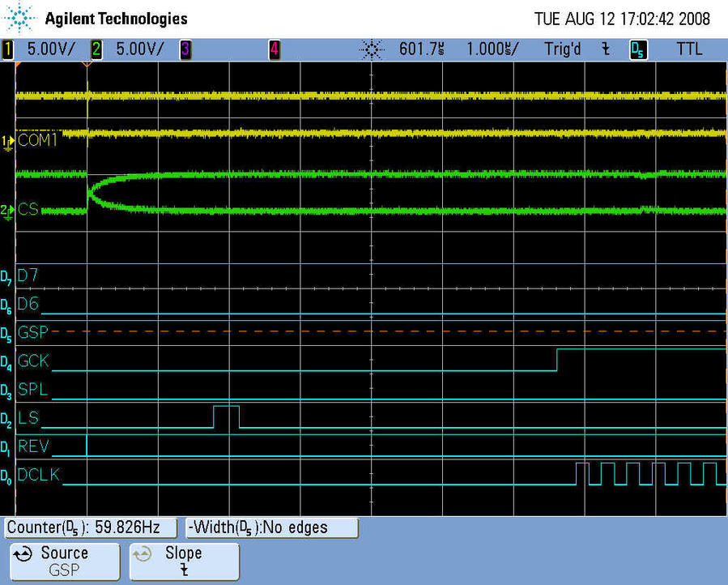
Task: Select the channel 3 indicator
Action: point(185,49)
